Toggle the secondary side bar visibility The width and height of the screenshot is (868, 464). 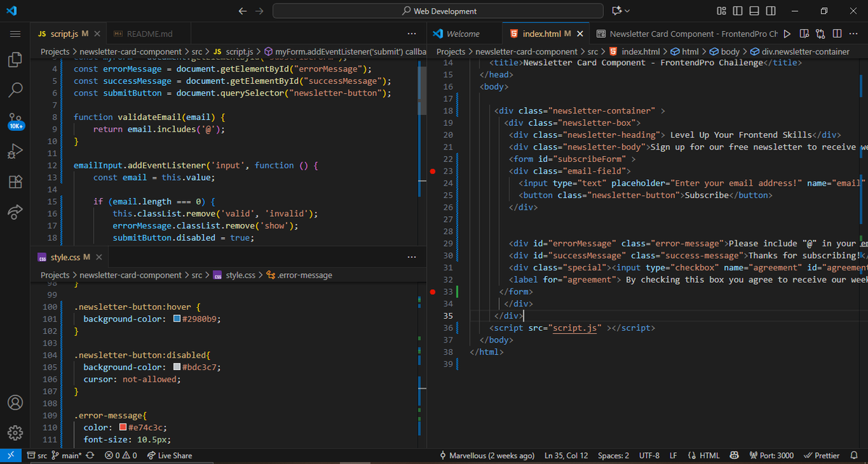click(770, 11)
